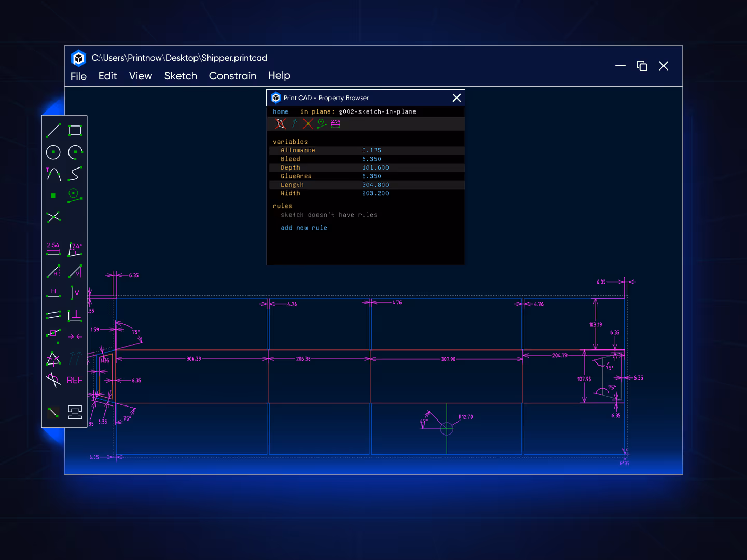
Task: Navigate to home in Property Browser
Action: tap(281, 111)
